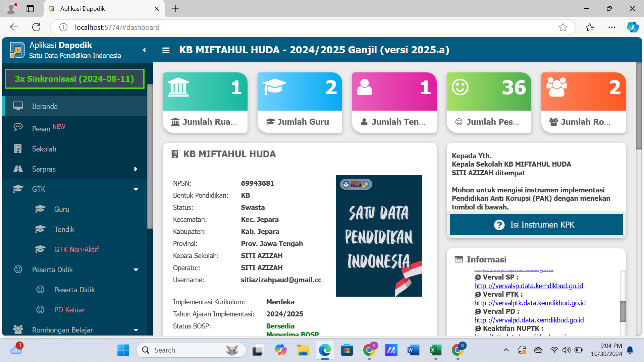Image resolution: width=644 pixels, height=362 pixels.
Task: Open Sekolah menu item
Action: tap(75, 149)
